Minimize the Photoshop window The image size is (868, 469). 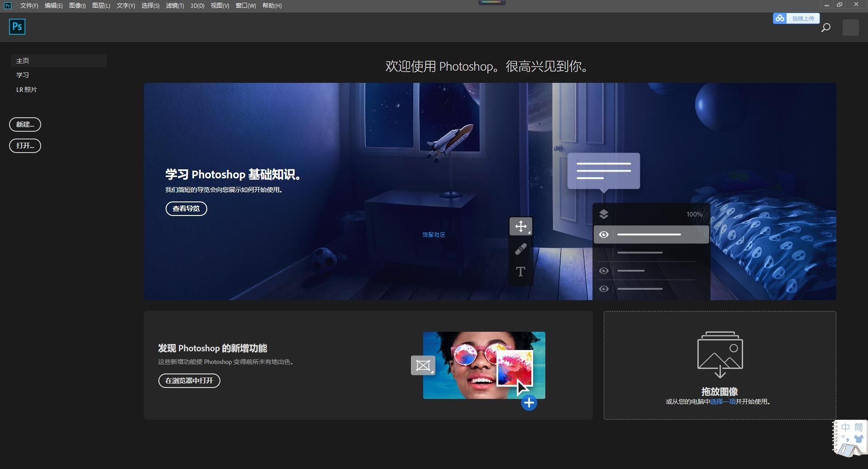coord(826,5)
